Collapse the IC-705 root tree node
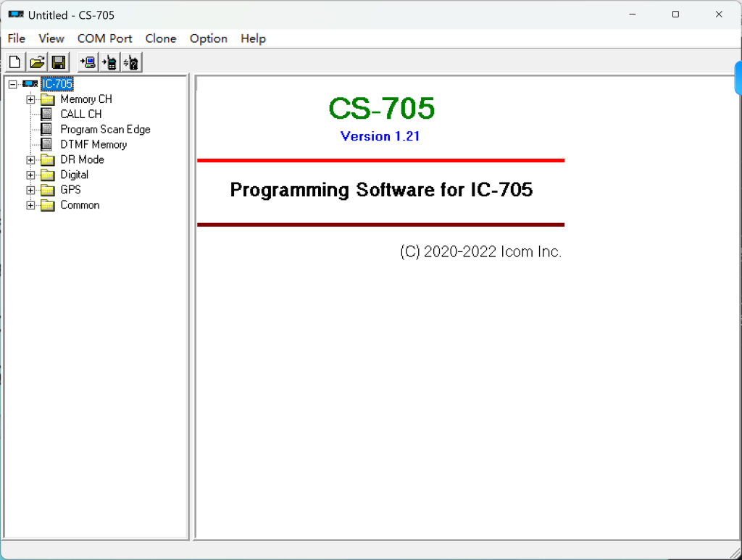Viewport: 742px width, 560px height. (x=13, y=84)
